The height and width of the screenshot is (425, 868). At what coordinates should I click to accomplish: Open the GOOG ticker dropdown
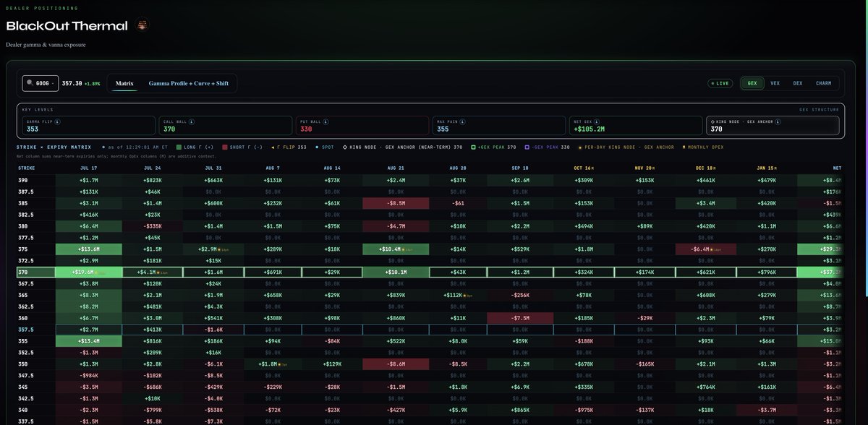pos(41,84)
